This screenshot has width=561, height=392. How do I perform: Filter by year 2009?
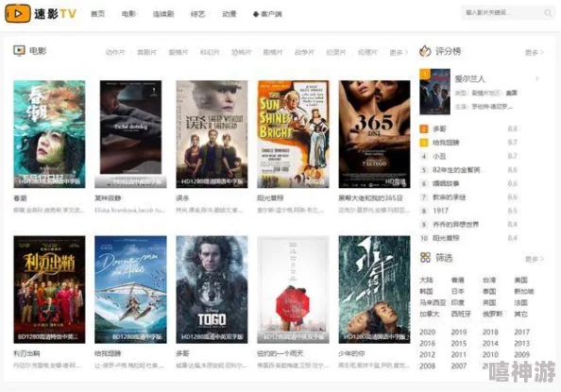coord(522,355)
